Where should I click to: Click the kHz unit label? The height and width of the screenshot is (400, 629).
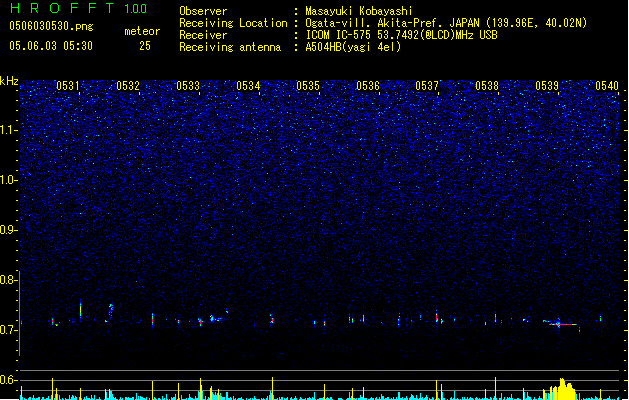(x=9, y=81)
